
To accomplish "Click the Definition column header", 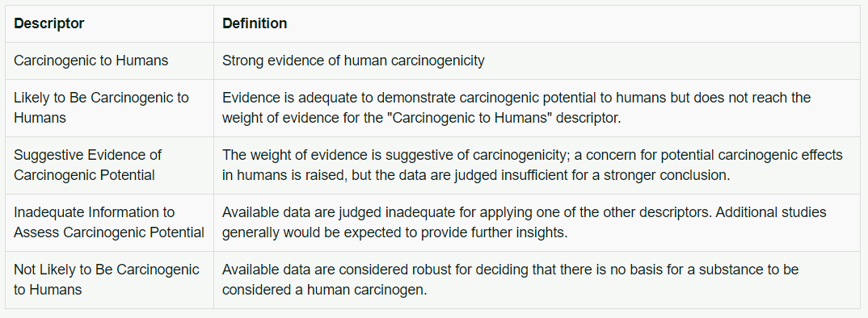I will [255, 23].
